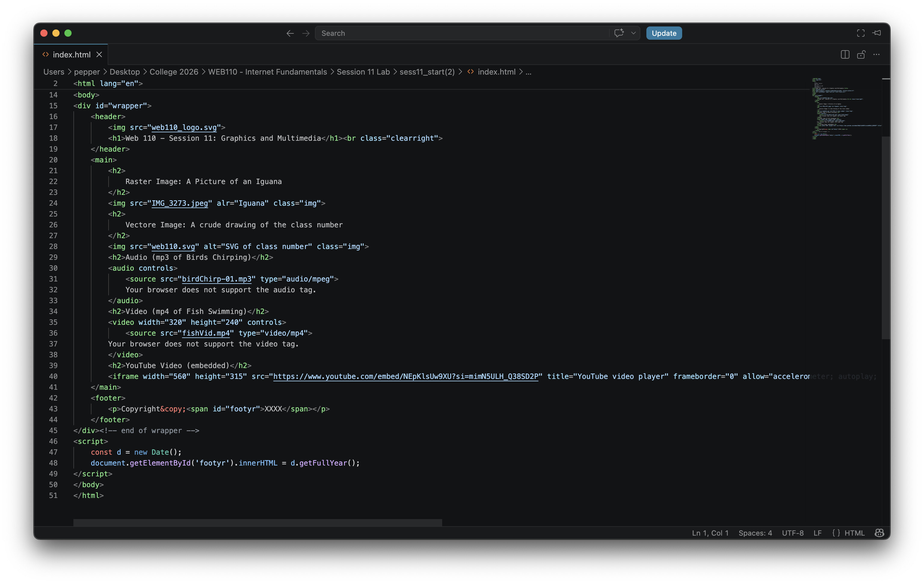The height and width of the screenshot is (584, 924).
Task: Open the sess11_start(2) breadcrumb
Action: click(x=427, y=72)
